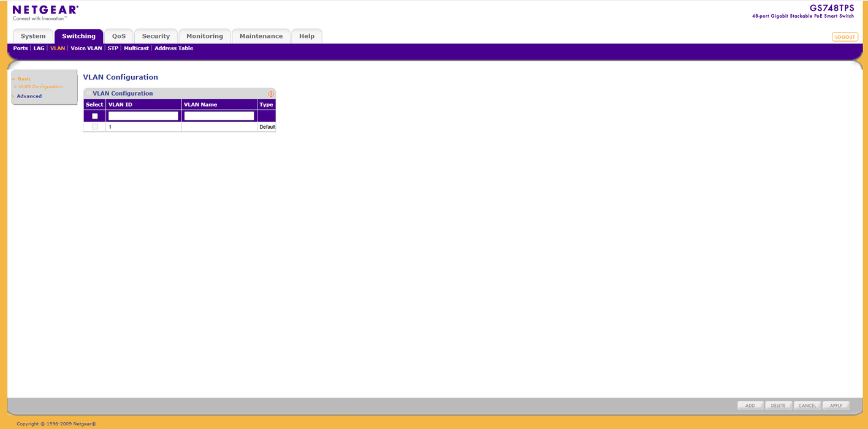Go to Voice VLAN submenu

[86, 48]
